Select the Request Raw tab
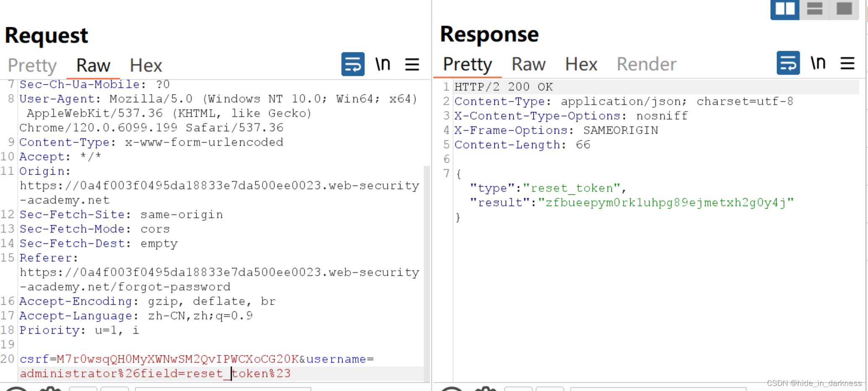The width and height of the screenshot is (868, 391). tap(93, 65)
